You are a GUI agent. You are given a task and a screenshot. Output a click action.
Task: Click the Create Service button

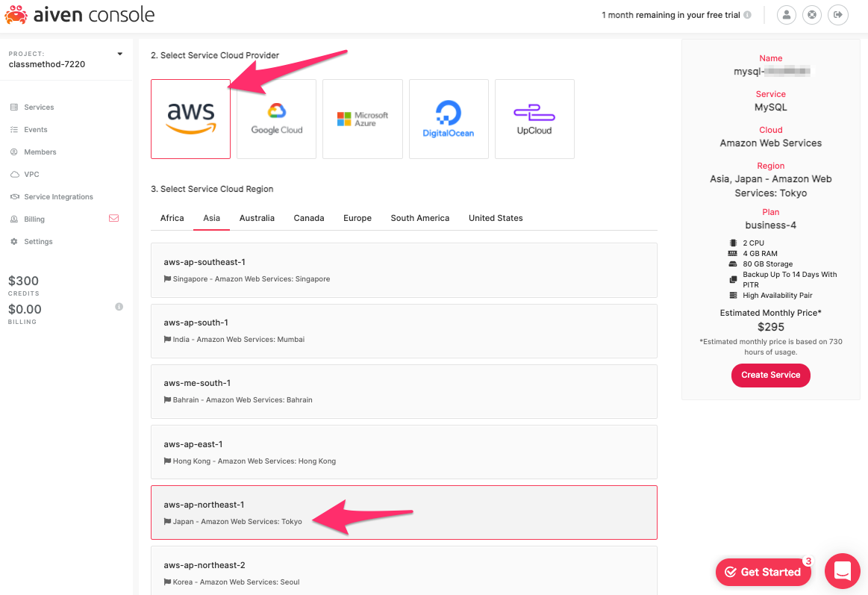[770, 376]
